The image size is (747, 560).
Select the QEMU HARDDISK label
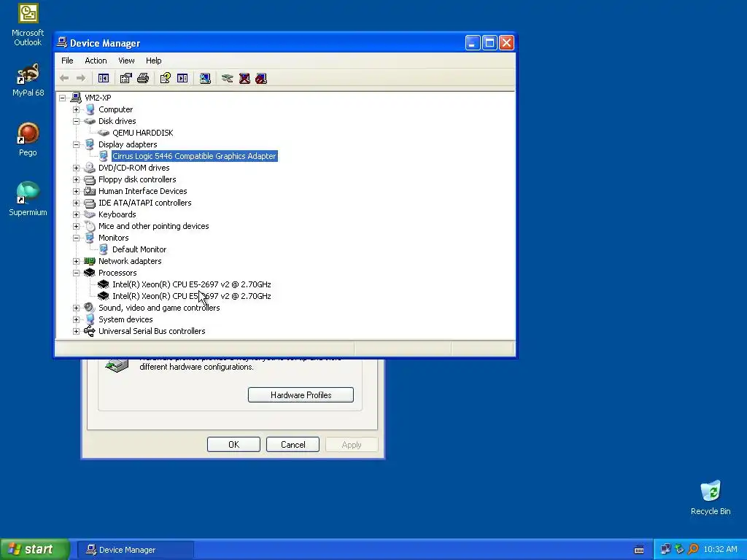pyautogui.click(x=142, y=133)
